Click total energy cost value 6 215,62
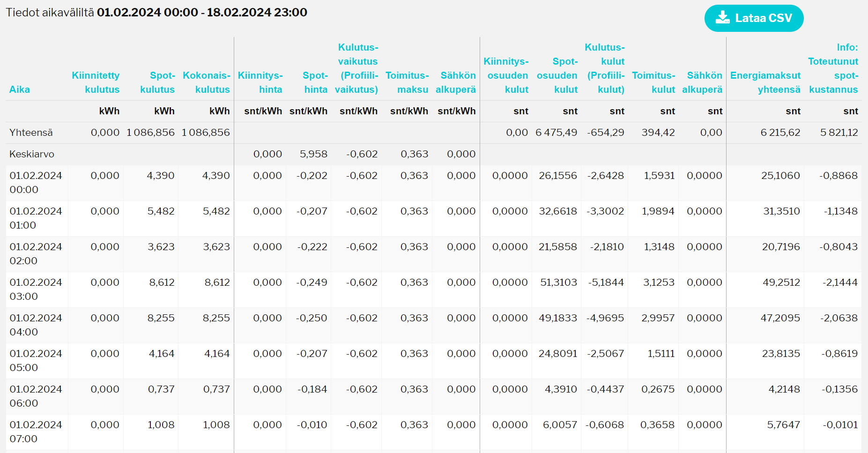This screenshot has width=868, height=453. click(x=780, y=133)
